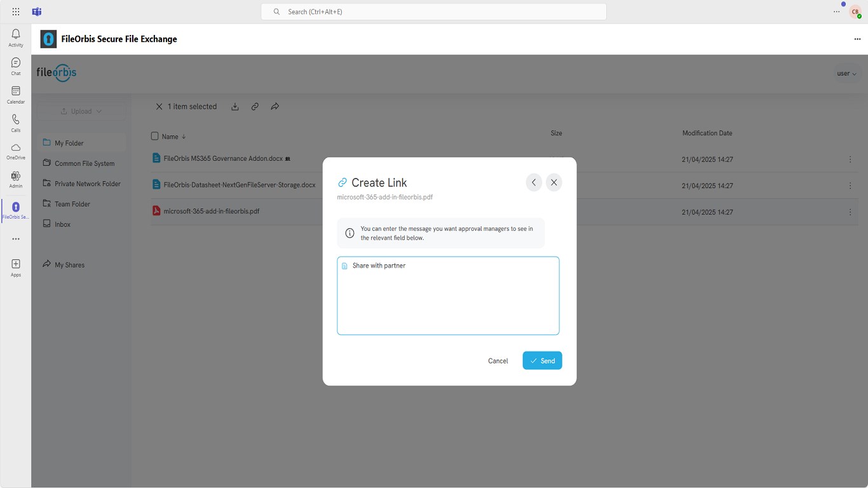Toggle the select-all checkbox beside Name
The height and width of the screenshot is (488, 868).
pyautogui.click(x=154, y=136)
